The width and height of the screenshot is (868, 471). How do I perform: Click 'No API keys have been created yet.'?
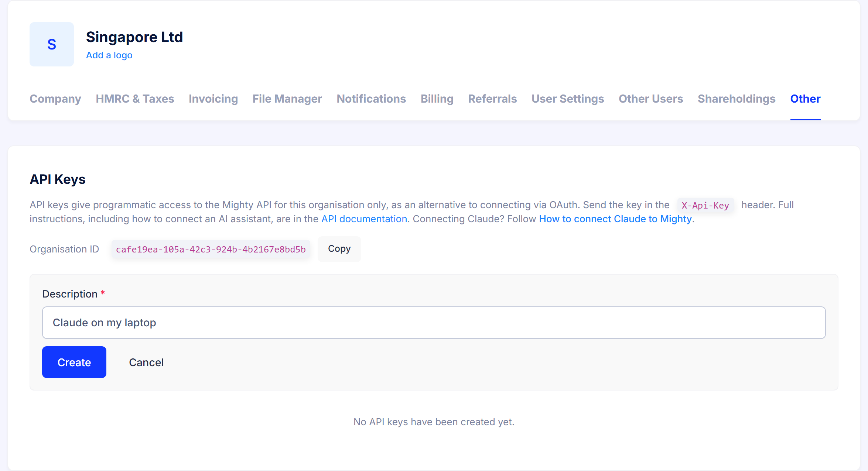tap(434, 422)
